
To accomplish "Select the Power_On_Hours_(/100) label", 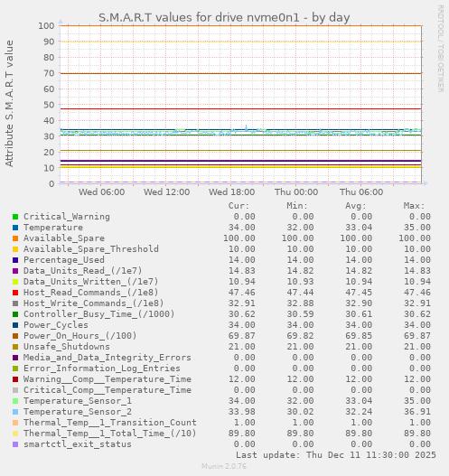I will tap(80, 336).
